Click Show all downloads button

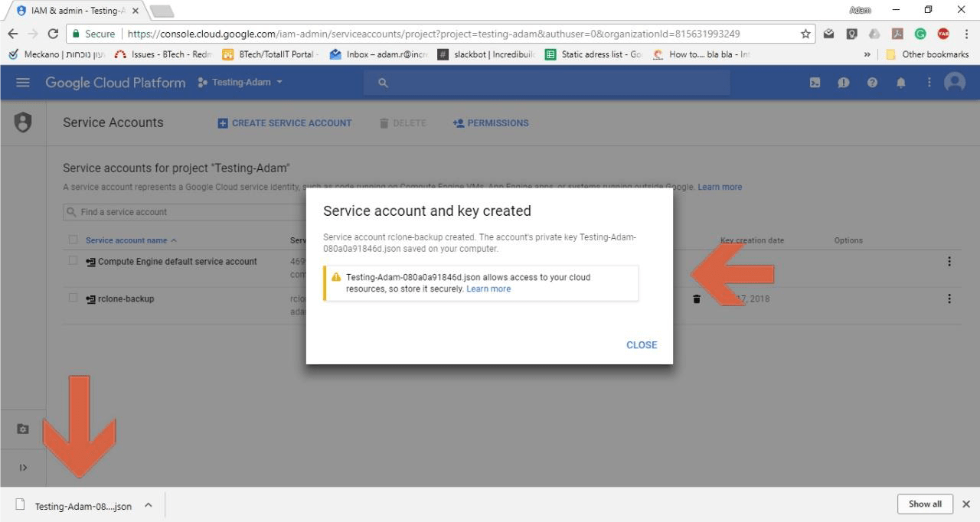tap(925, 504)
